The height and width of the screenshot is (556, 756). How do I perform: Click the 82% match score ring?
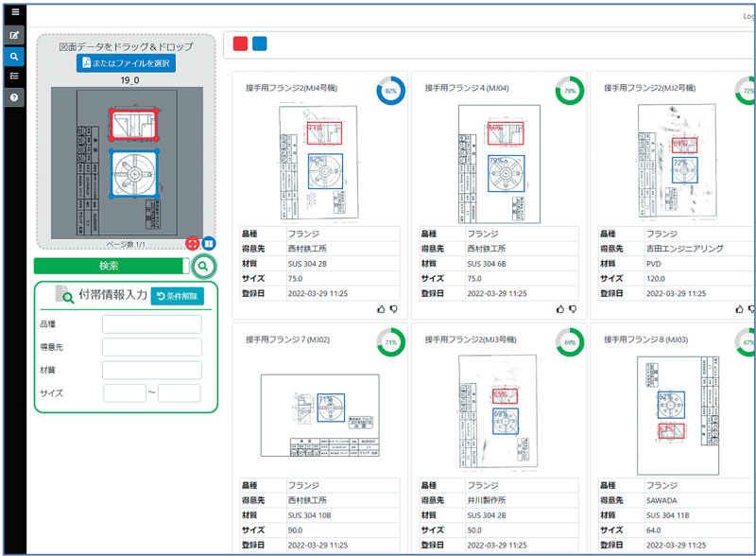[x=390, y=91]
